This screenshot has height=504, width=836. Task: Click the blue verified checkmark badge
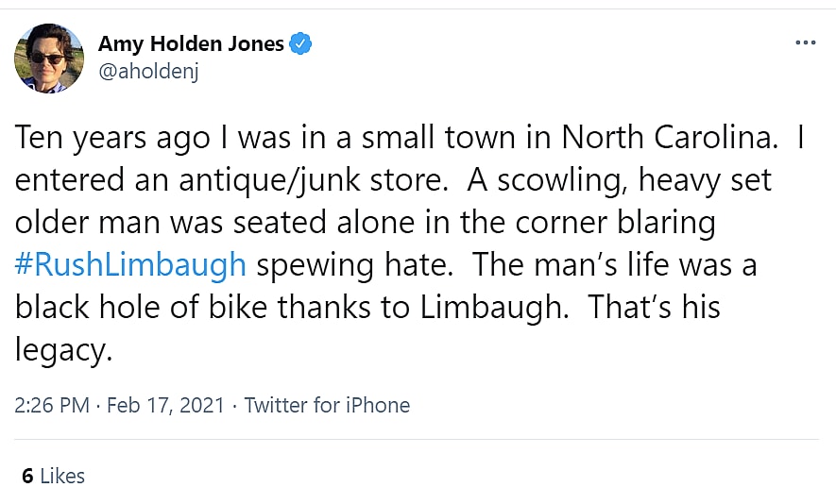click(300, 43)
